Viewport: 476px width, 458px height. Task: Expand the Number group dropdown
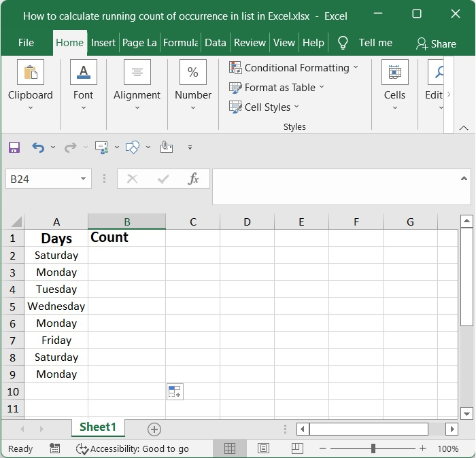pos(193,107)
